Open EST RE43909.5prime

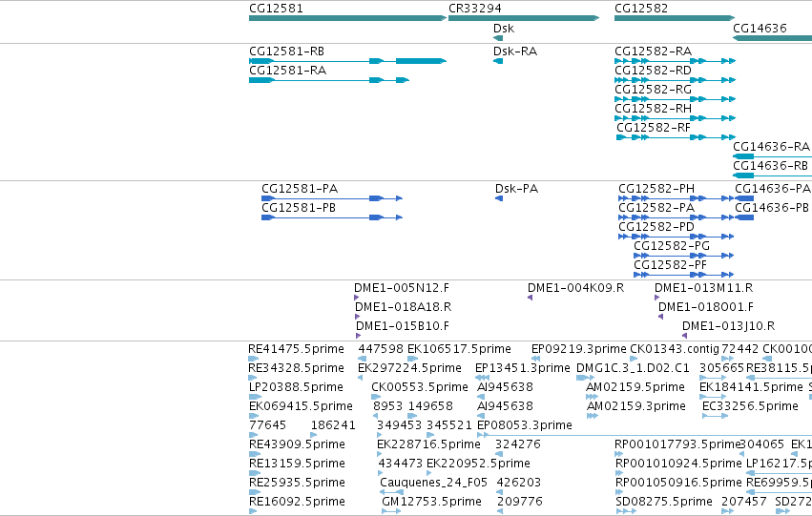point(254,454)
